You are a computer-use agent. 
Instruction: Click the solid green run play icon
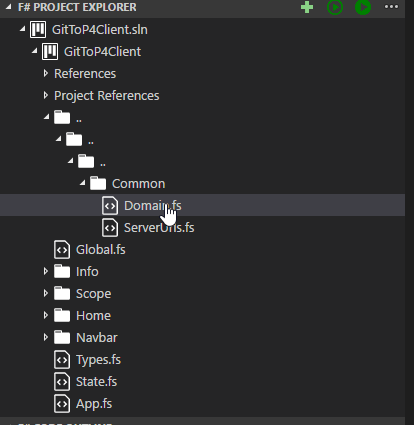click(363, 7)
